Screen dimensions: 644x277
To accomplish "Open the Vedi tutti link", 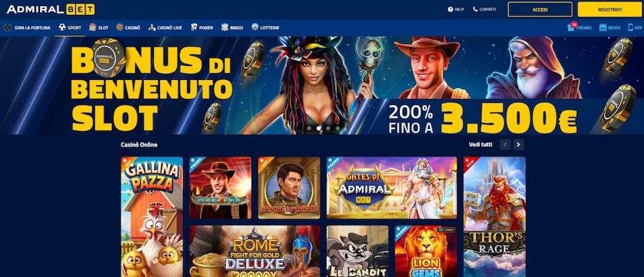I will (x=481, y=144).
